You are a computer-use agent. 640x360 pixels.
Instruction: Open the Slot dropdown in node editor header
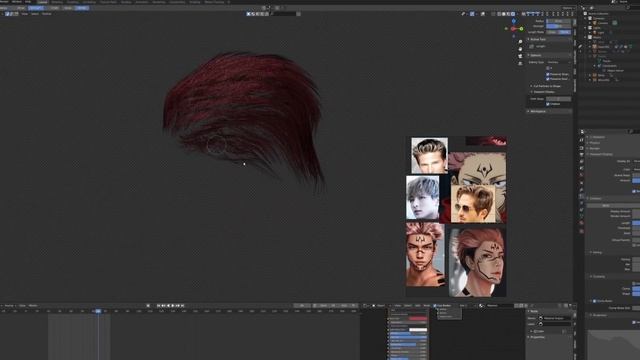(x=462, y=306)
